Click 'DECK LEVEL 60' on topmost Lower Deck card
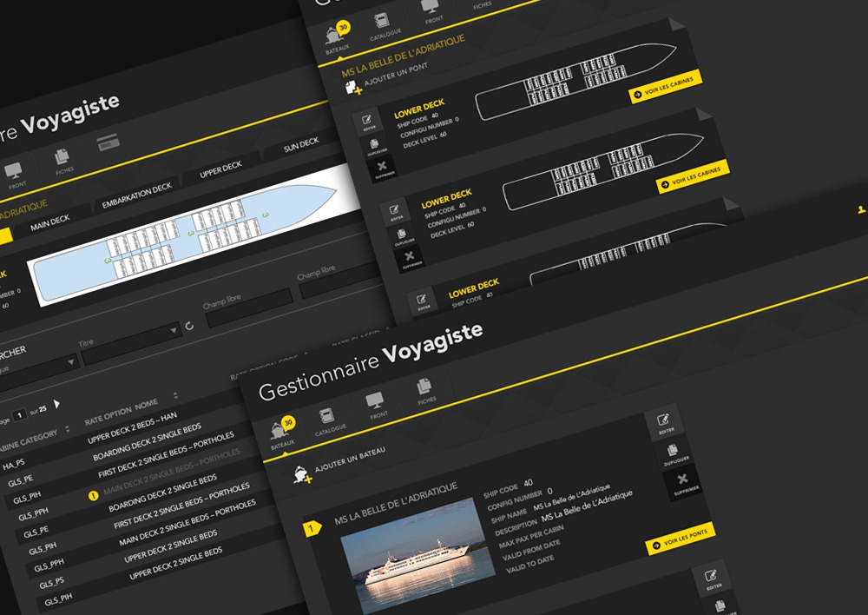 (424, 139)
